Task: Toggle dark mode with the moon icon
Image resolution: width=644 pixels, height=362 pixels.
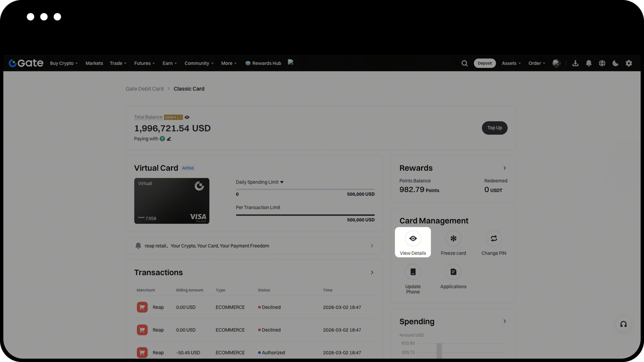Action: pos(615,63)
